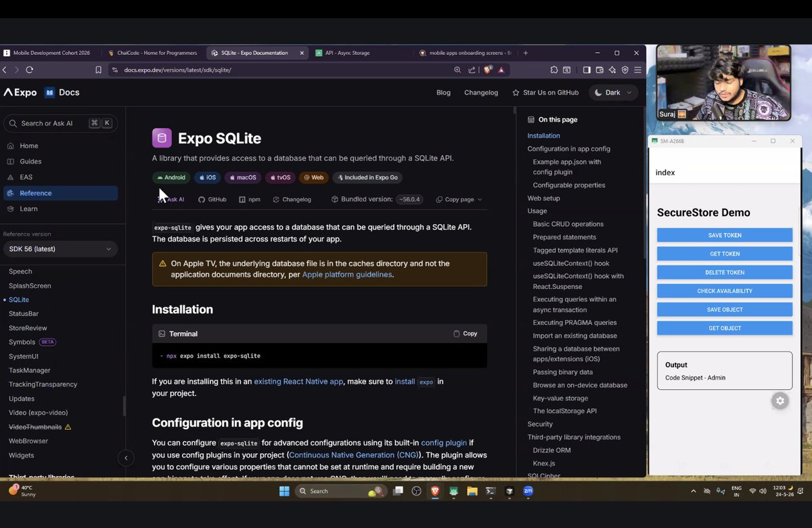
Task: Open config plugin link
Action: [x=444, y=443]
